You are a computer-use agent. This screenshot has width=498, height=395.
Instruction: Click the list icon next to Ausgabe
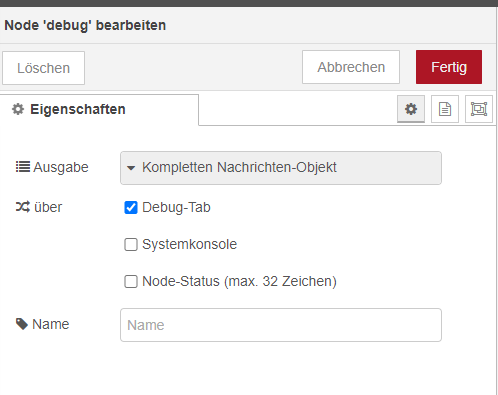click(23, 167)
